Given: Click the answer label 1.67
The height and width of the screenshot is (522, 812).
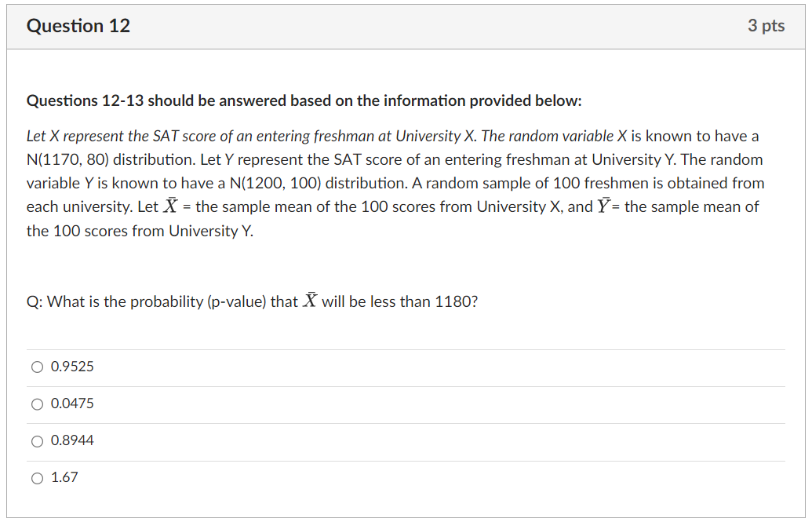Looking at the screenshot, I should point(64,477).
